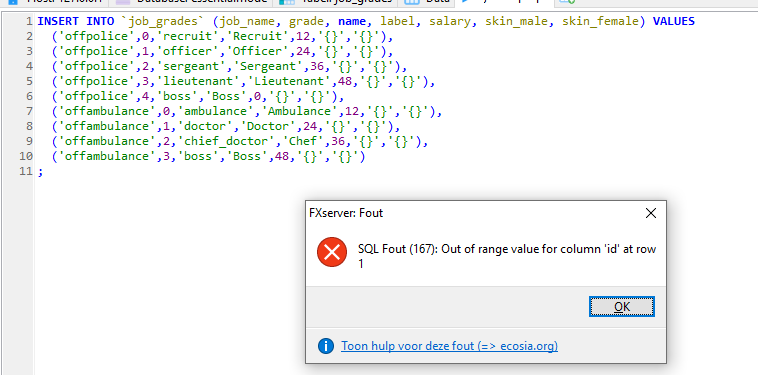Screen dimensions: 758x375
Task: Click line number 1 in the gutter
Action: pos(29,21)
